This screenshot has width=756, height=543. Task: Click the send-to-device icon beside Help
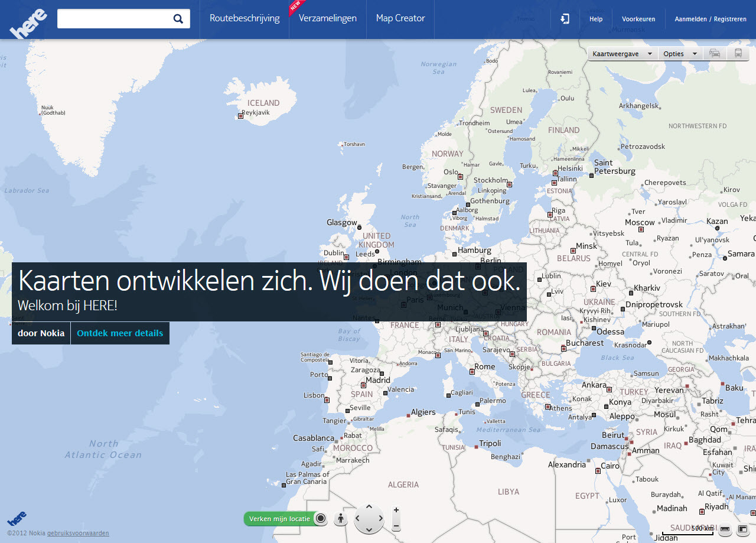tap(565, 19)
